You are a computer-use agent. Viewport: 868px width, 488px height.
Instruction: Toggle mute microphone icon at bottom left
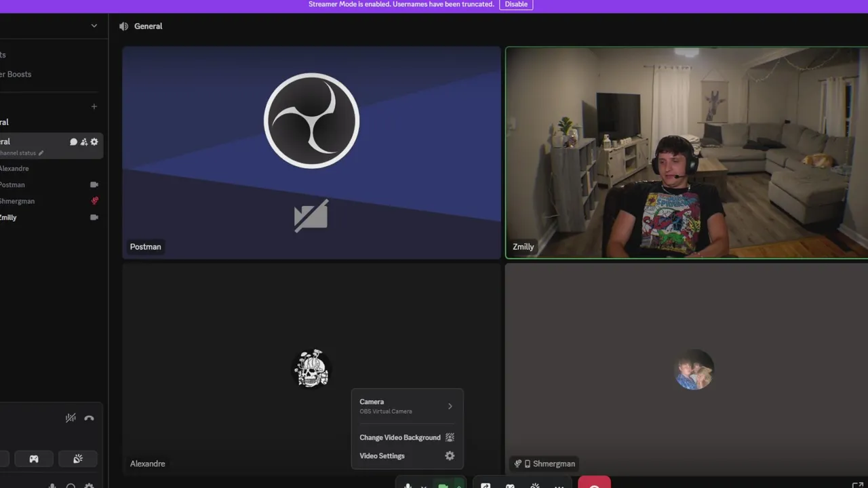[x=52, y=485]
